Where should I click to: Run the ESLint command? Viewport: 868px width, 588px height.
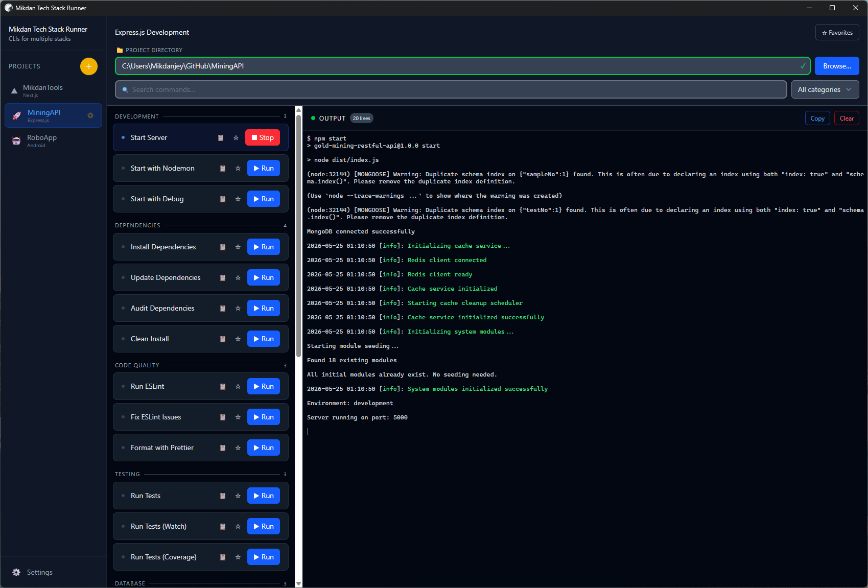(264, 386)
